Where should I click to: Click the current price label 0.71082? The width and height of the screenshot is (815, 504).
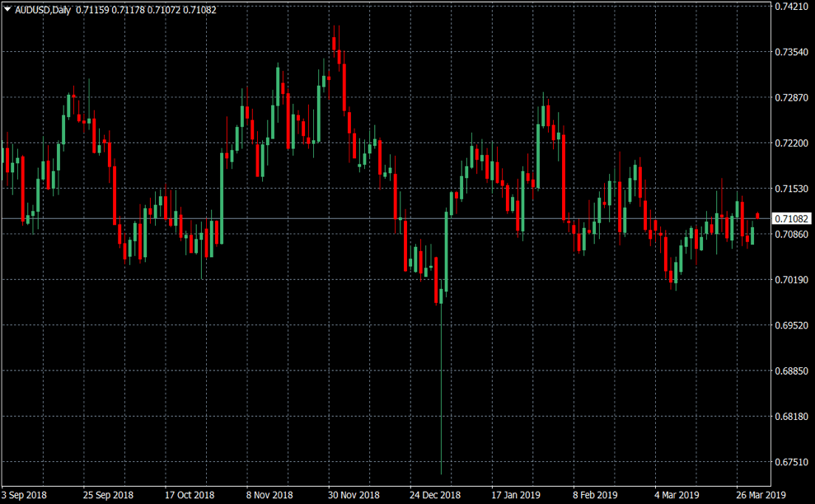pyautogui.click(x=792, y=219)
